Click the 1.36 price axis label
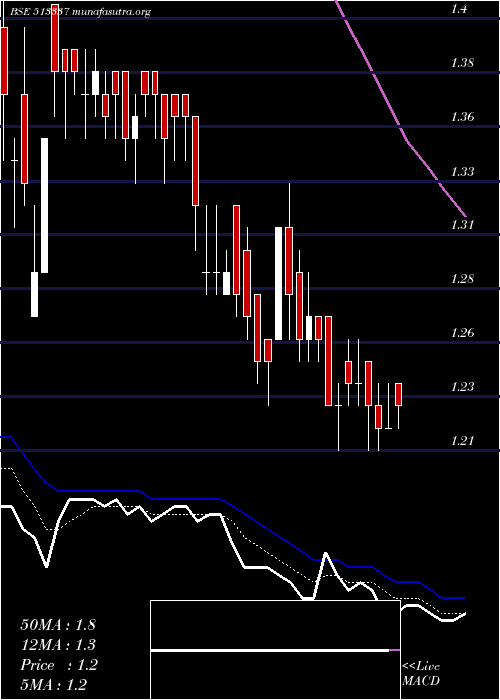The height and width of the screenshot is (700, 500). [x=462, y=117]
